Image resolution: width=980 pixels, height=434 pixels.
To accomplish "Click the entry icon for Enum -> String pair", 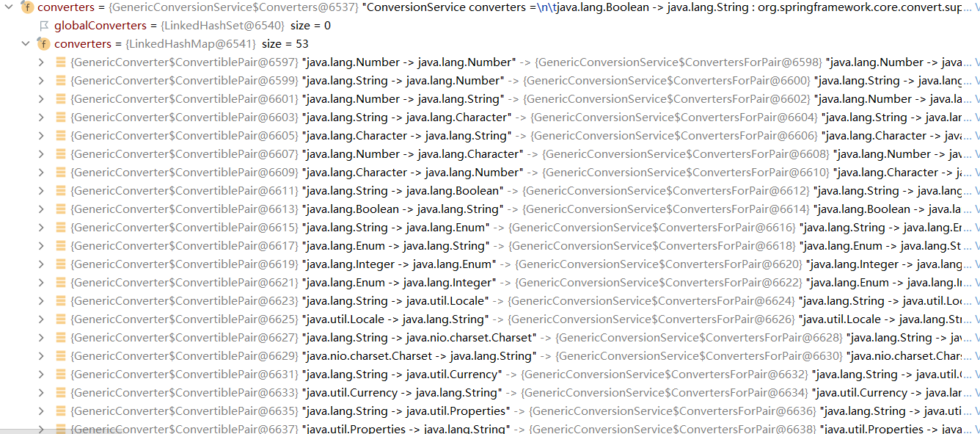I will pos(62,246).
